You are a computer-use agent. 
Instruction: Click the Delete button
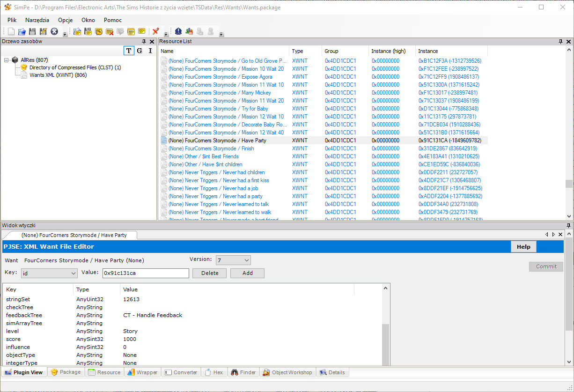[x=209, y=273]
